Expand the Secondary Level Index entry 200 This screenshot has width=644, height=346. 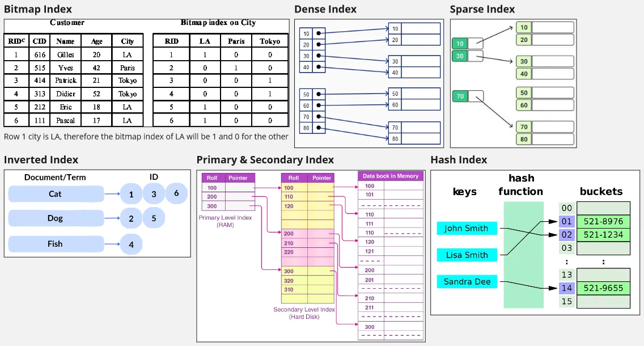(x=289, y=233)
